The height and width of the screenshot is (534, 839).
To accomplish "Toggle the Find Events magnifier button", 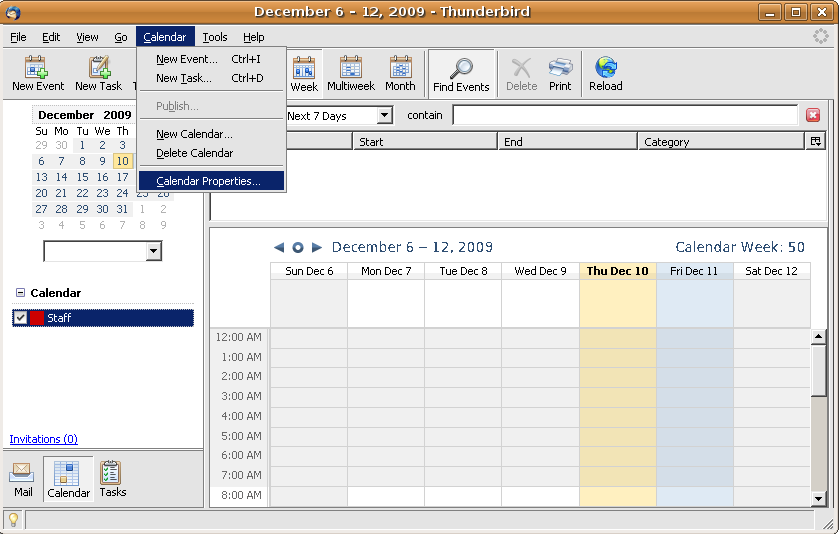I will point(461,74).
